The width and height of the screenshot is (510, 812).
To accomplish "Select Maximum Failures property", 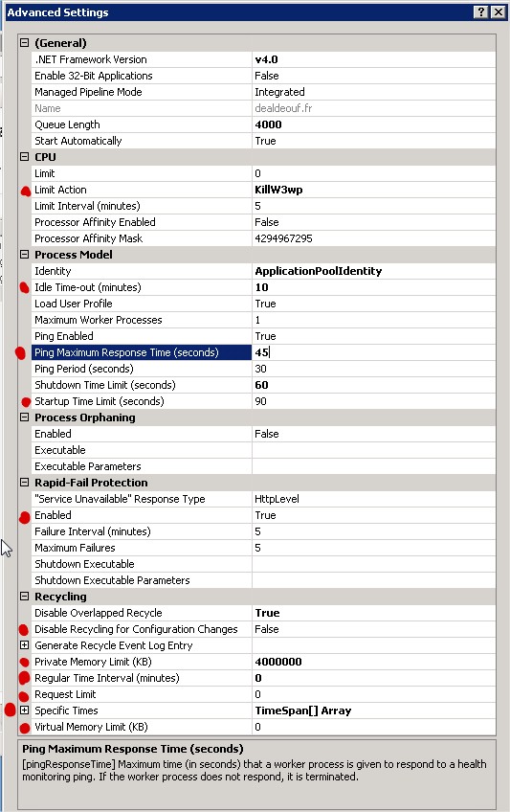I will pos(142,548).
